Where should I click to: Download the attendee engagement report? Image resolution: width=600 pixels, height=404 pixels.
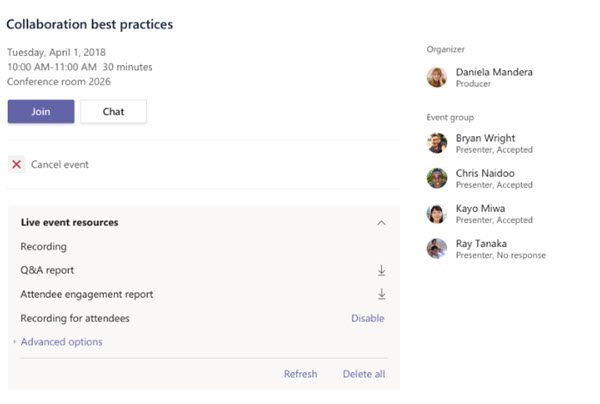pyautogui.click(x=381, y=294)
